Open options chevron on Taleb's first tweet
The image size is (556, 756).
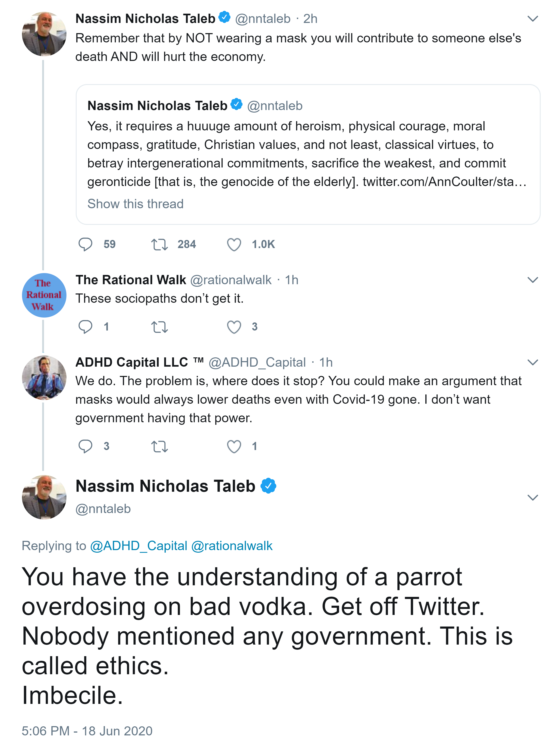pyautogui.click(x=532, y=19)
